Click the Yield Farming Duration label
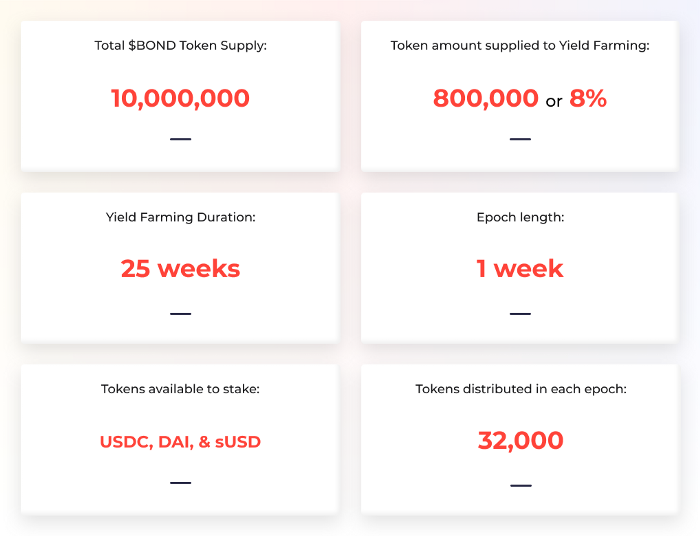700x536 pixels. point(180,217)
